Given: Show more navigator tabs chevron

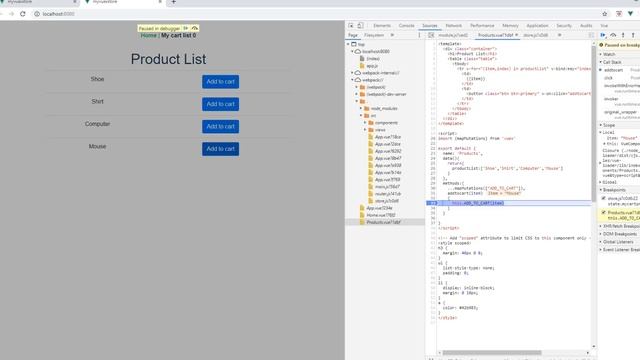Looking at the screenshot, I should point(392,36).
